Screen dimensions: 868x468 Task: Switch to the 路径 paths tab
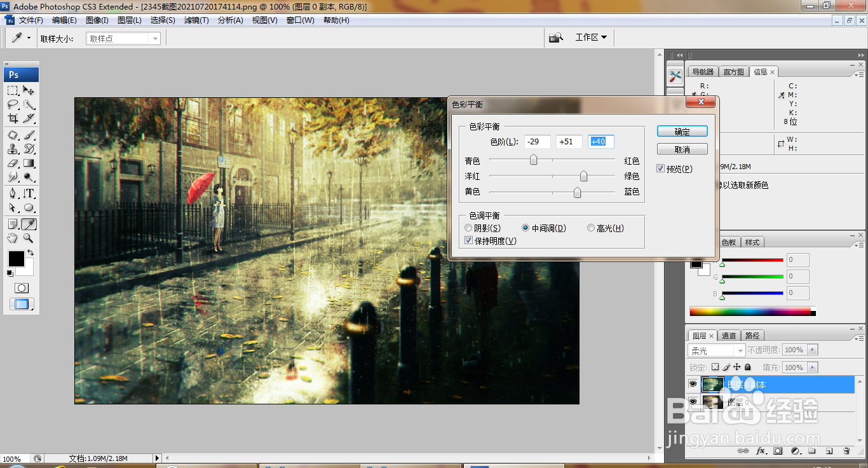[752, 336]
